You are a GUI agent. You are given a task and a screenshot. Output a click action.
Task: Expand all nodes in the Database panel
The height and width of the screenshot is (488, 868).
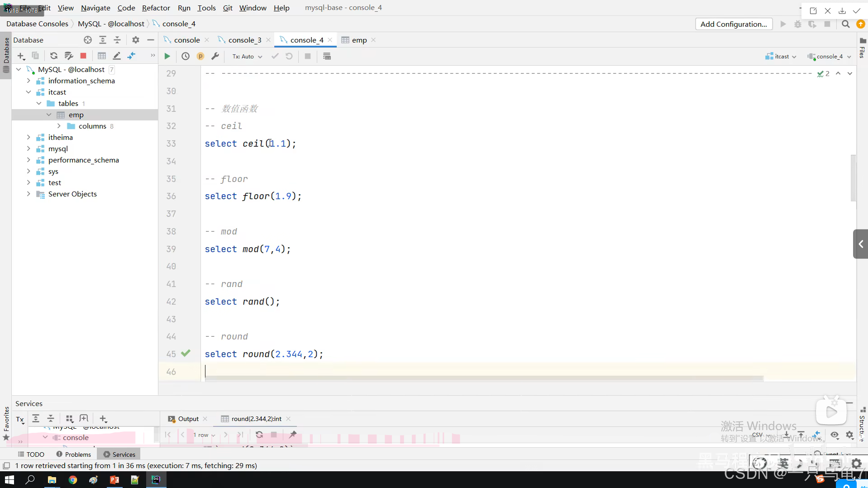point(103,40)
